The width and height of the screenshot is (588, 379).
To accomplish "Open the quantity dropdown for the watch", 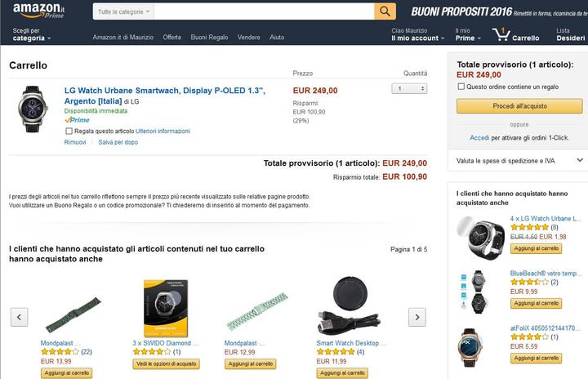I will 410,88.
